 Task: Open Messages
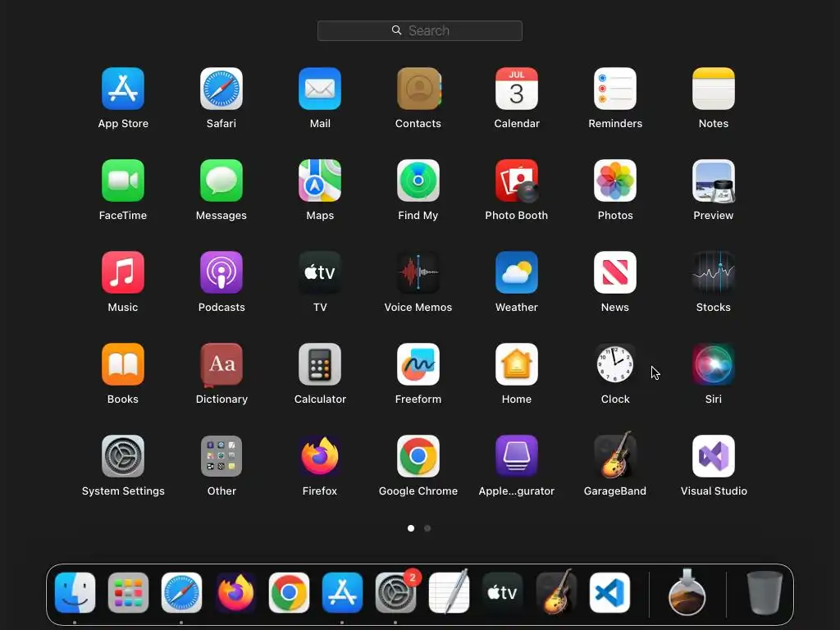point(221,180)
